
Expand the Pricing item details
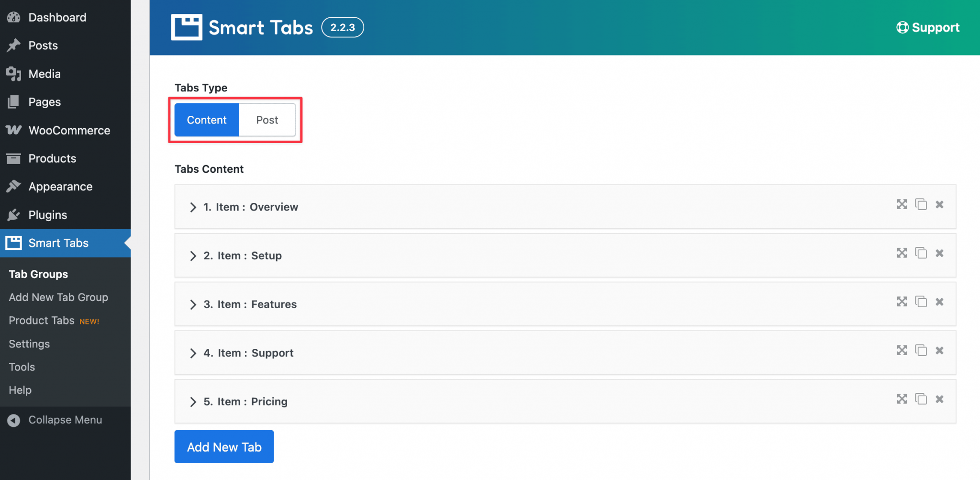(x=193, y=402)
